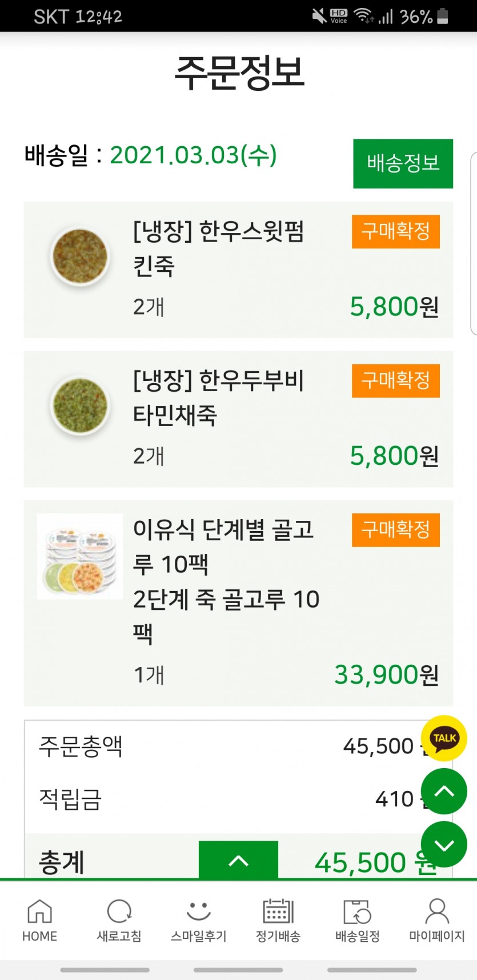Tap the round scroll-up arrow button
Viewport: 477px width, 980px height.
pyautogui.click(x=444, y=791)
